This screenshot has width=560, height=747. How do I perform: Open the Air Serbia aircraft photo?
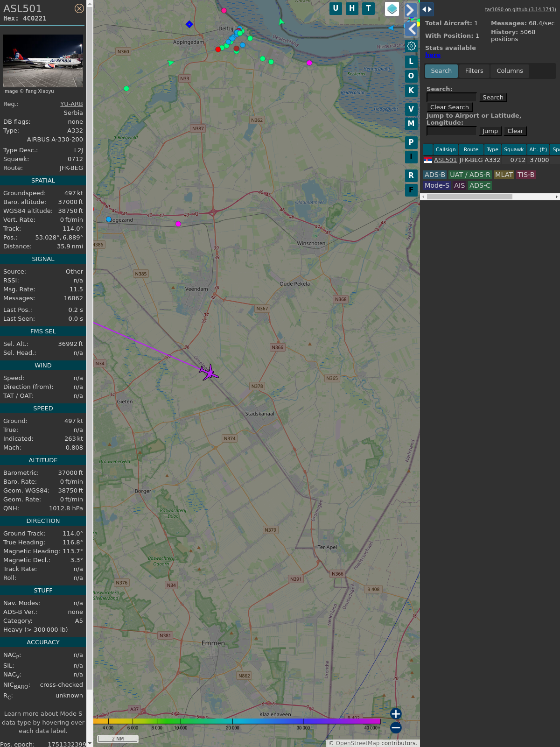pyautogui.click(x=43, y=61)
